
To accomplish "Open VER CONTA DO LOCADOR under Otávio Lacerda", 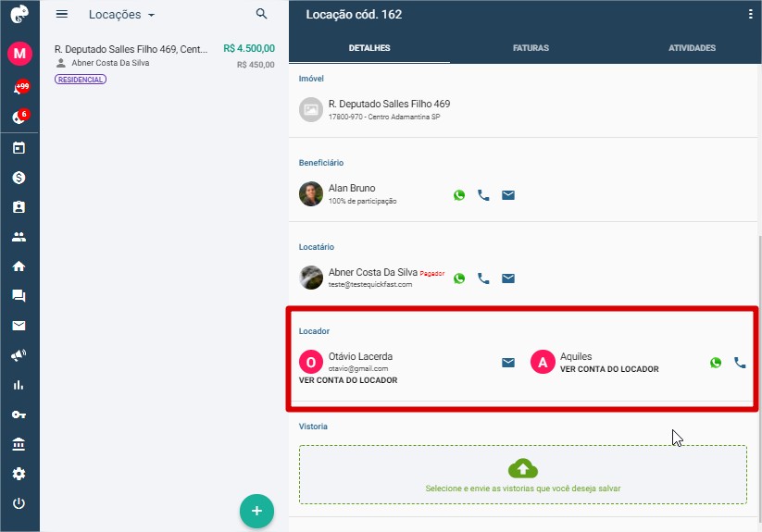I will [348, 380].
